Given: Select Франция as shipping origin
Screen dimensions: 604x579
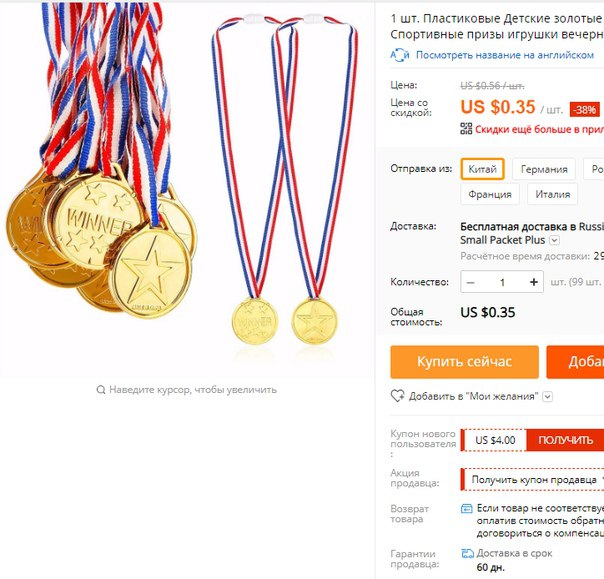Looking at the screenshot, I should coord(490,194).
